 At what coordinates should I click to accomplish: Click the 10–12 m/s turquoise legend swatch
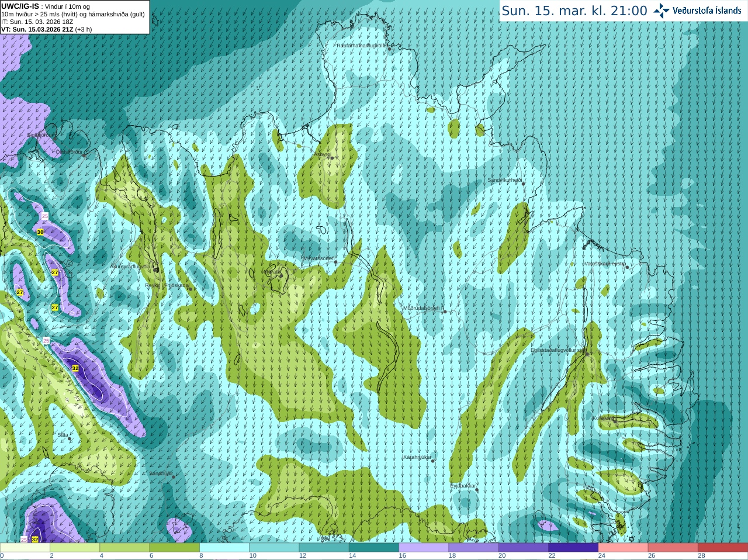click(x=274, y=548)
